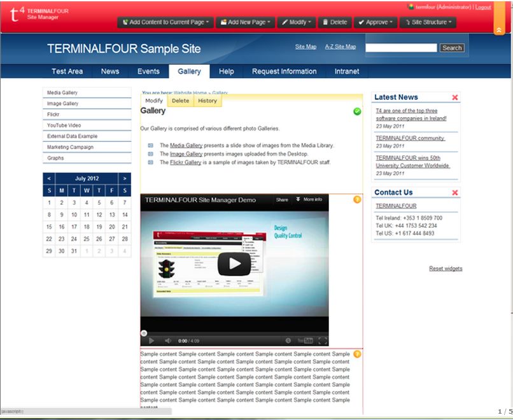Image resolution: width=513 pixels, height=420 pixels.
Task: Click the Reset widgets link
Action: pos(446,269)
